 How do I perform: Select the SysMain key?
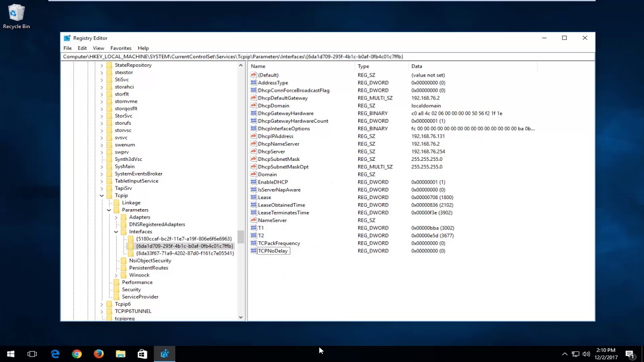(124, 166)
